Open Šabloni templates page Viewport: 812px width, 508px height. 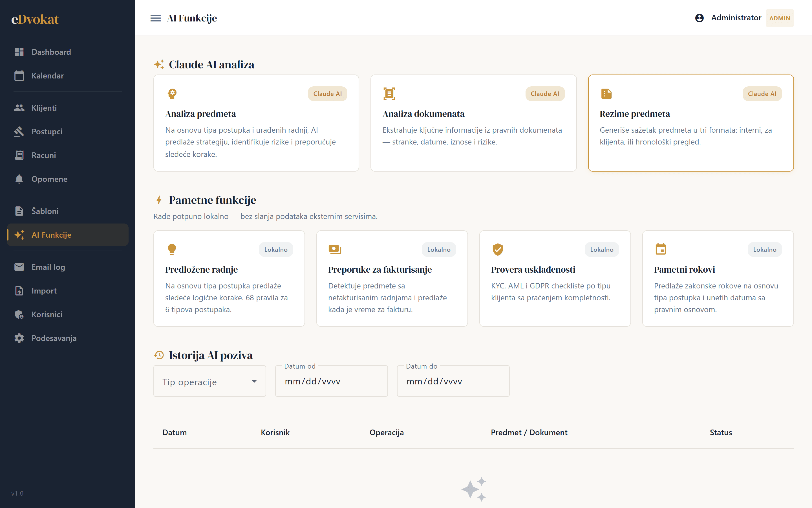[x=67, y=211]
